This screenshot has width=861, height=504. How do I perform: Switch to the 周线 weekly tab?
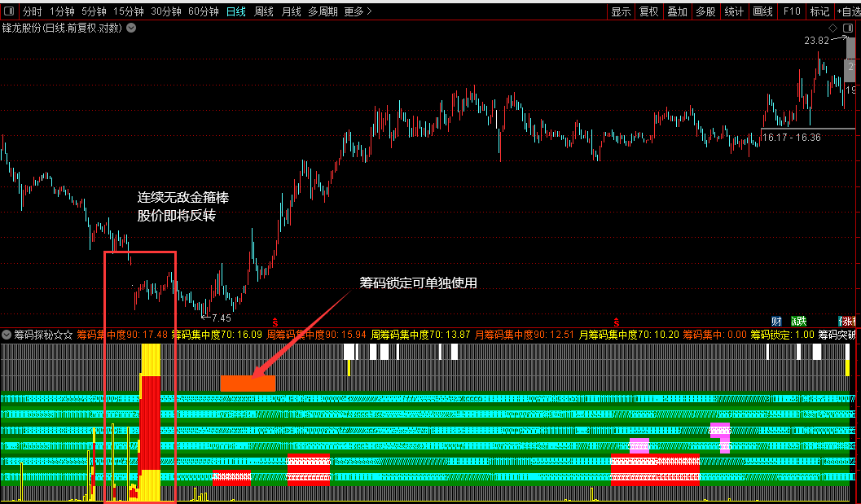click(x=264, y=11)
